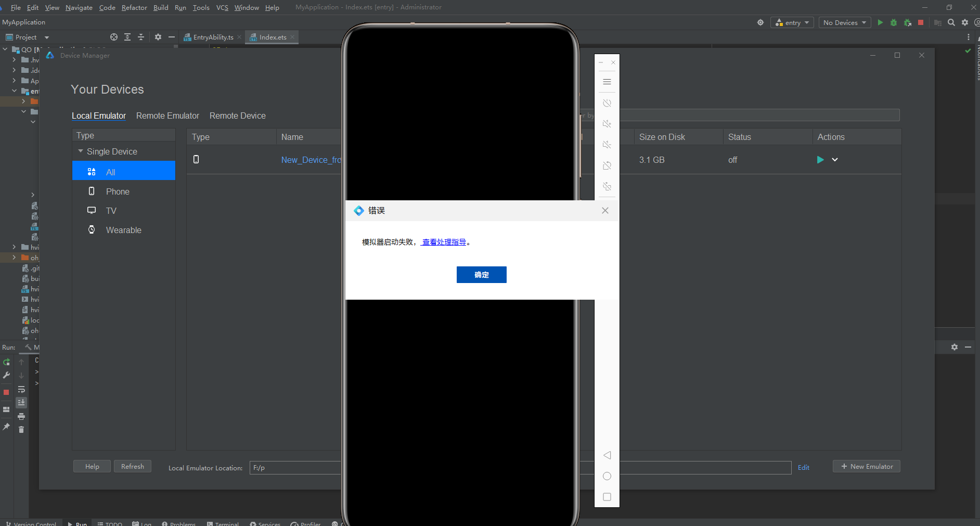Open the VCS menu

pyautogui.click(x=222, y=7)
